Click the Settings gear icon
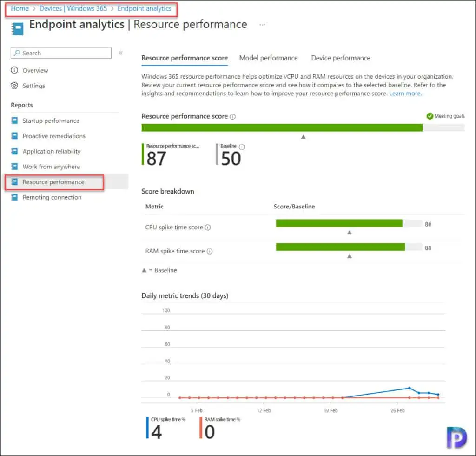The width and height of the screenshot is (476, 456). click(x=14, y=85)
